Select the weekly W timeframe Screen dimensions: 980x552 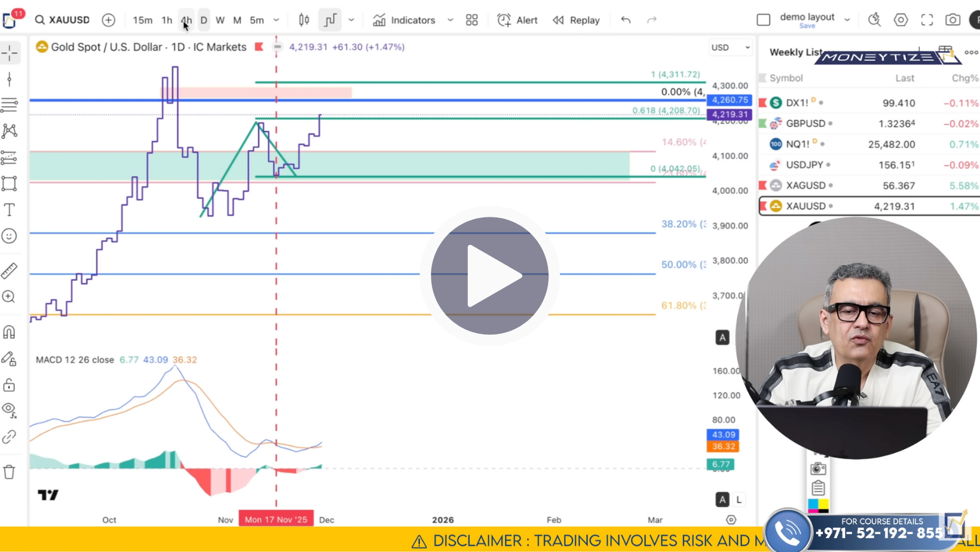(x=220, y=20)
